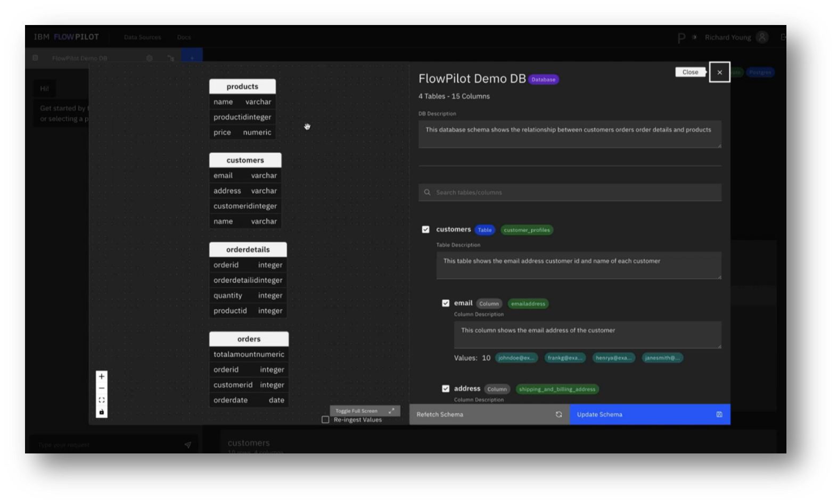Select the orders table header in diagram
This screenshot has width=837, height=504.
tap(249, 339)
